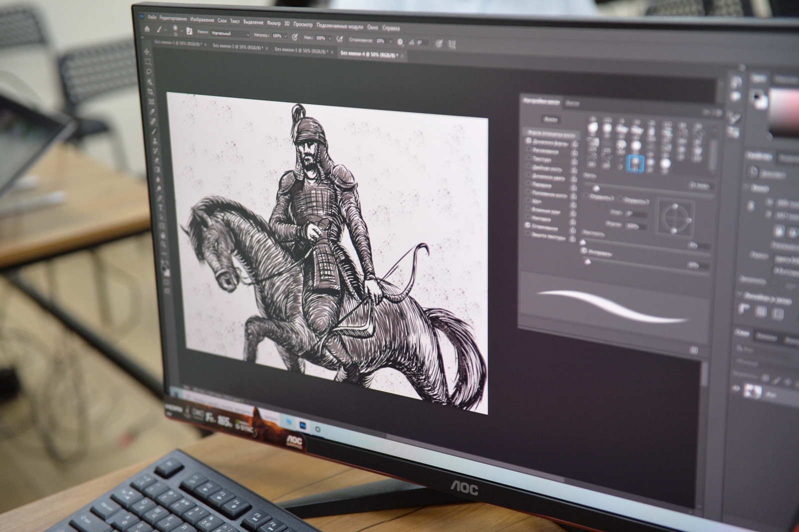Select the Lasso tool
This screenshot has height=532, width=799.
(149, 72)
